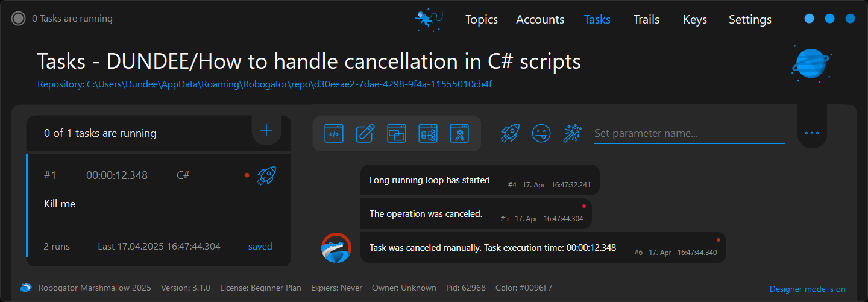The height and width of the screenshot is (302, 868).
Task: Focus the Set parameter name field
Action: pos(689,133)
